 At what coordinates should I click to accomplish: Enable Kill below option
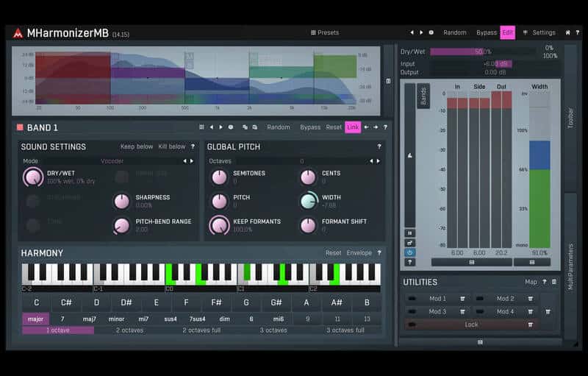pyautogui.click(x=172, y=146)
